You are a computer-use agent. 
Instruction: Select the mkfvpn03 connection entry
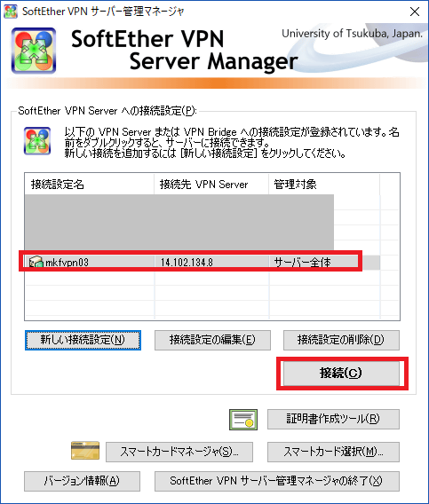(x=203, y=263)
